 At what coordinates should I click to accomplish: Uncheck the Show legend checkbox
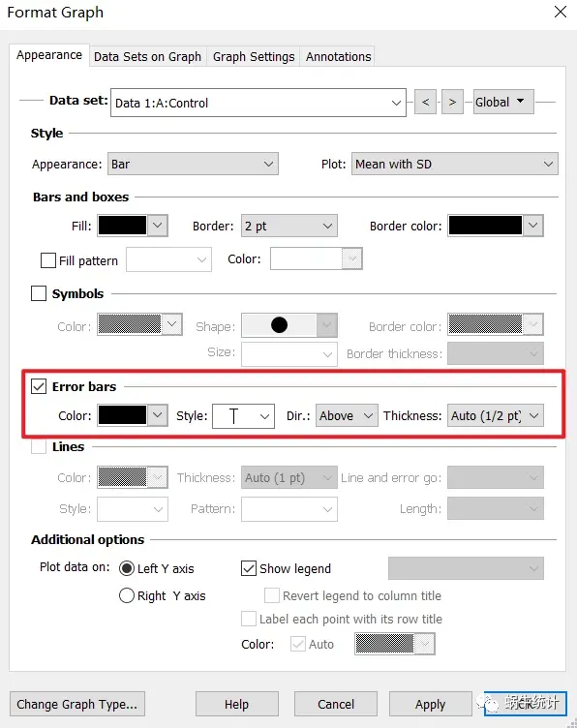pyautogui.click(x=249, y=568)
